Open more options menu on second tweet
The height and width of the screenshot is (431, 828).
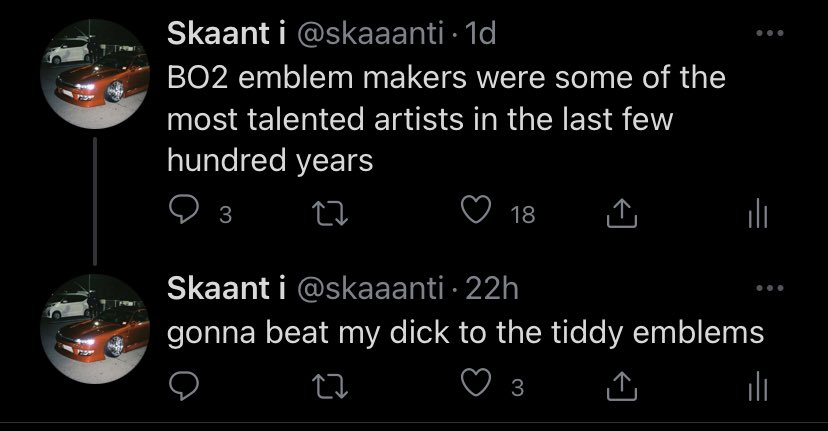click(x=768, y=290)
